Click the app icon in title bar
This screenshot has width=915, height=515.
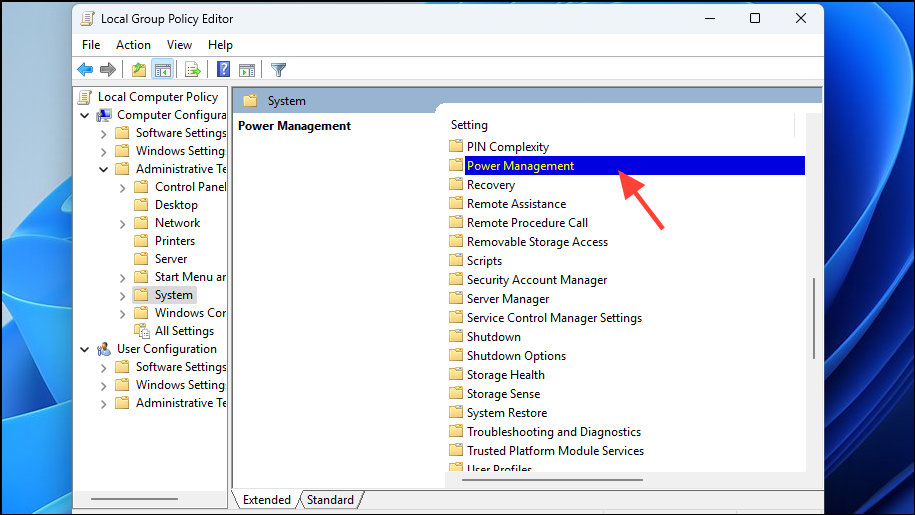pos(88,19)
